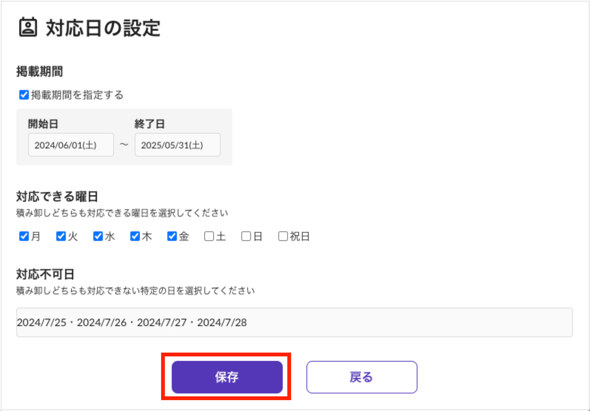Save settings with the 保存 button
Image resolution: width=590 pixels, height=411 pixels.
click(227, 377)
